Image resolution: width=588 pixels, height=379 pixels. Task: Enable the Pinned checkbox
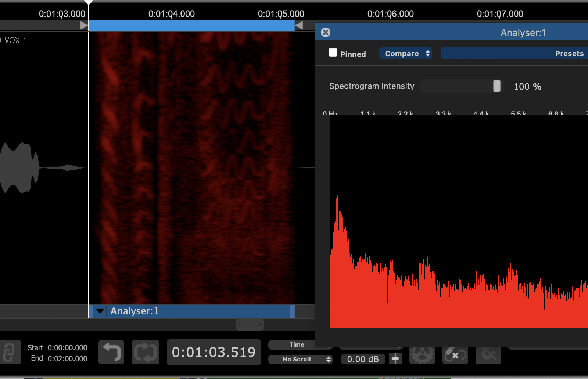point(333,53)
